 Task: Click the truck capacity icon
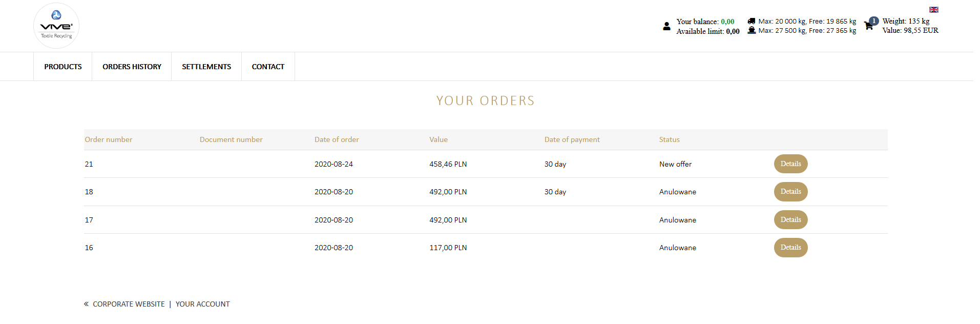[752, 21]
